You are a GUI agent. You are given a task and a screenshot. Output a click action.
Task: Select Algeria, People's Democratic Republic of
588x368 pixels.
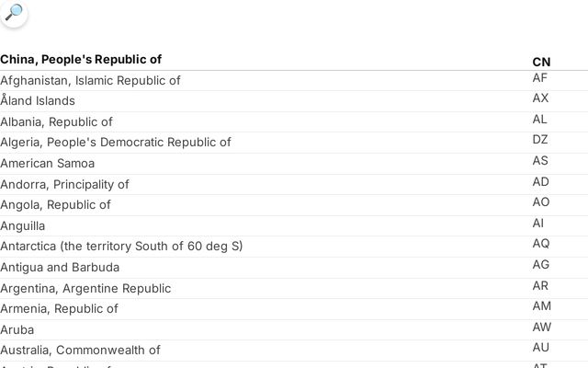click(115, 143)
